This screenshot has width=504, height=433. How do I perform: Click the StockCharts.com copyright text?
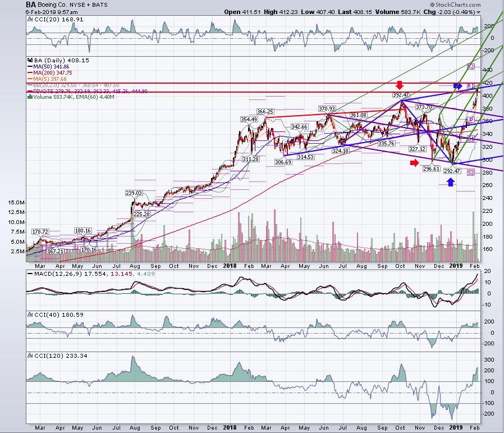tap(456, 4)
